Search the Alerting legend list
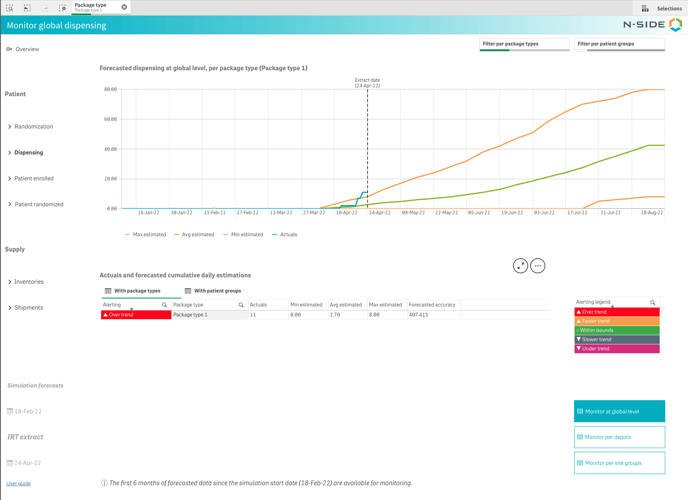Image resolution: width=688 pixels, height=500 pixels. coord(653,302)
